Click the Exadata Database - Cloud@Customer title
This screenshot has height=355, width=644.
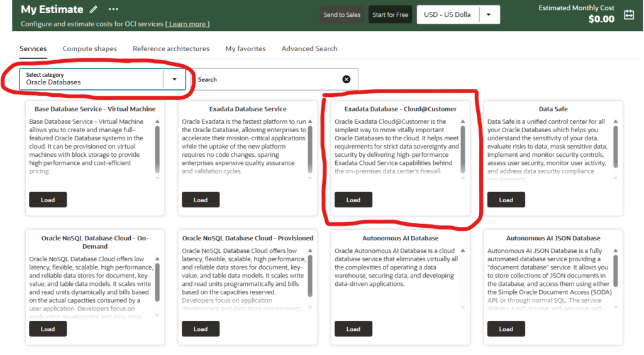401,109
